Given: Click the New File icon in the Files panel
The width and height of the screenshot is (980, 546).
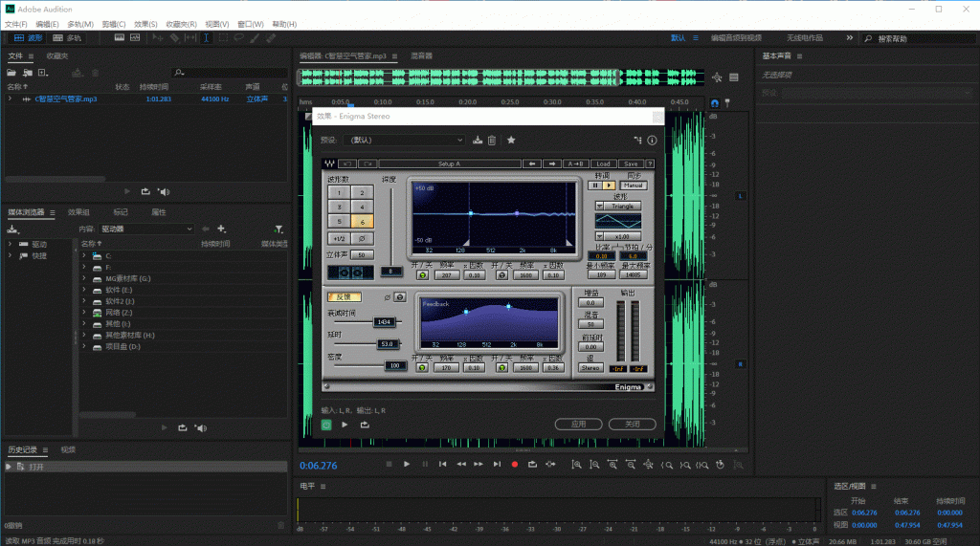Looking at the screenshot, I should point(43,73).
